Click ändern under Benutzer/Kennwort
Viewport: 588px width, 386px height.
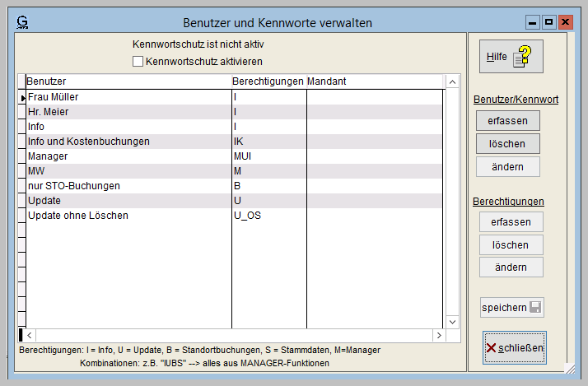pyautogui.click(x=507, y=166)
